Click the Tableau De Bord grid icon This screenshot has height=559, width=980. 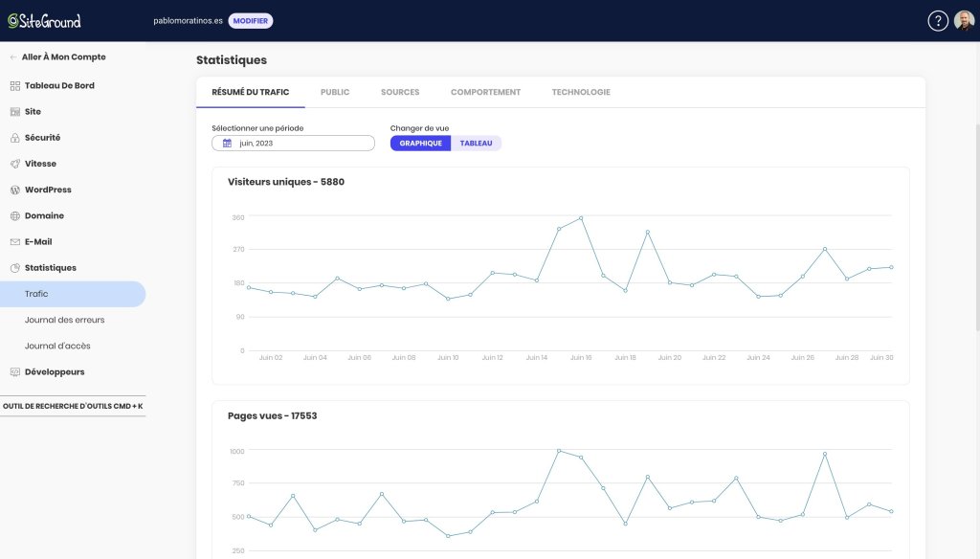pyautogui.click(x=15, y=85)
